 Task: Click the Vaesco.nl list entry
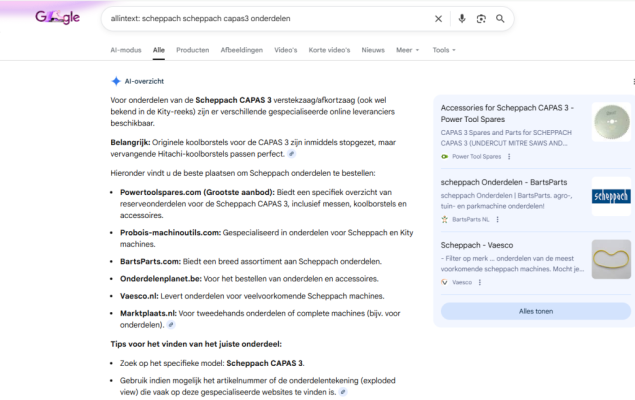(252, 296)
